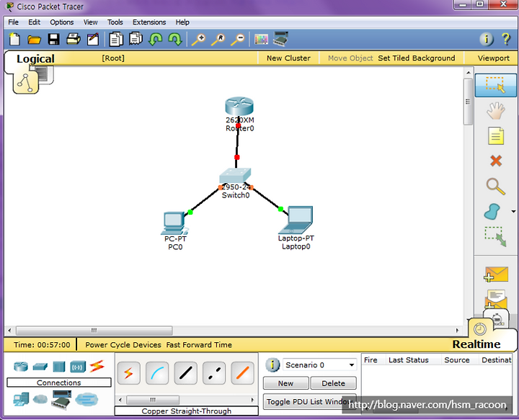
Task: Choose the Move Layout hand tool
Action: tap(495, 111)
